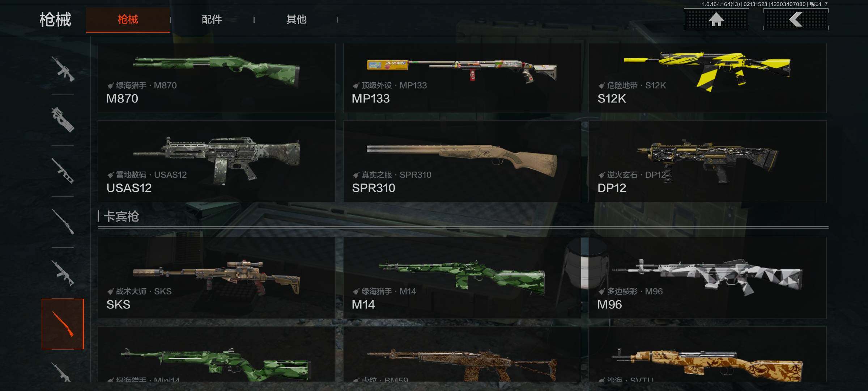Open the highlighted 枪械 tab
Viewport: 868px width, 391px height.
[x=128, y=20]
